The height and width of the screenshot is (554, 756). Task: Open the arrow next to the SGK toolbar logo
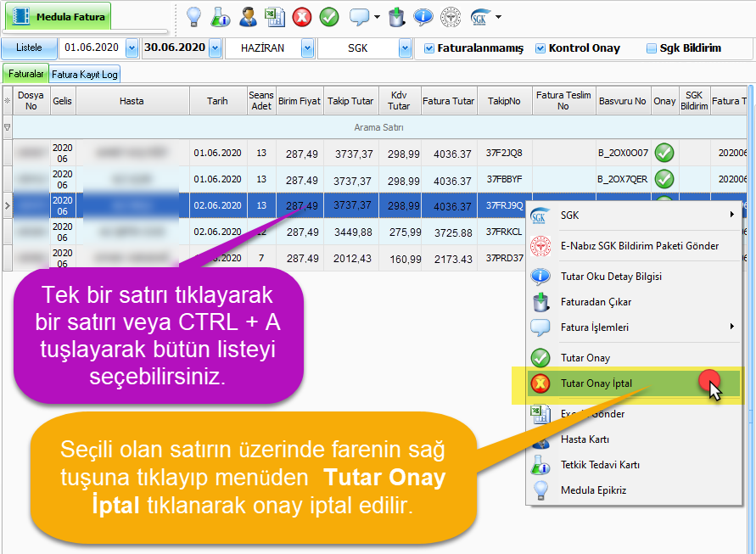pos(499,17)
